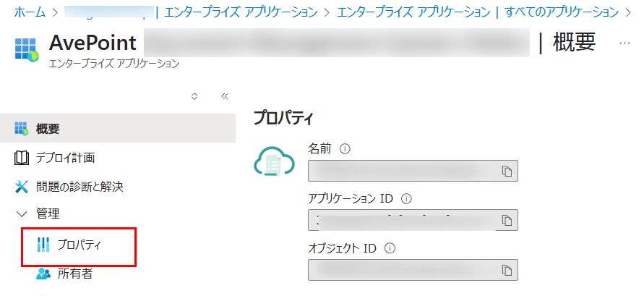Click the エンタープライズ アプリケーション subtitle under AvePoint

coord(113,64)
